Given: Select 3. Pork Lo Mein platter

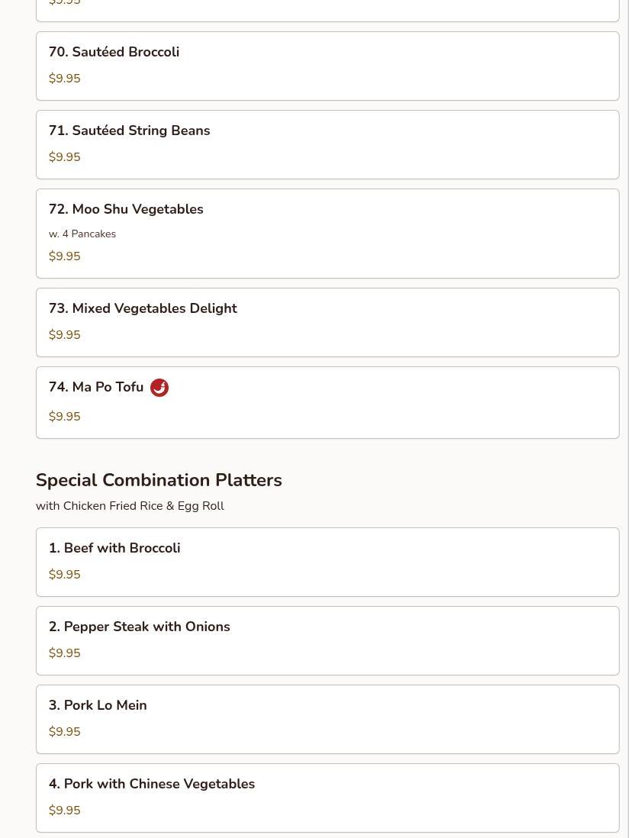Looking at the screenshot, I should [98, 705].
